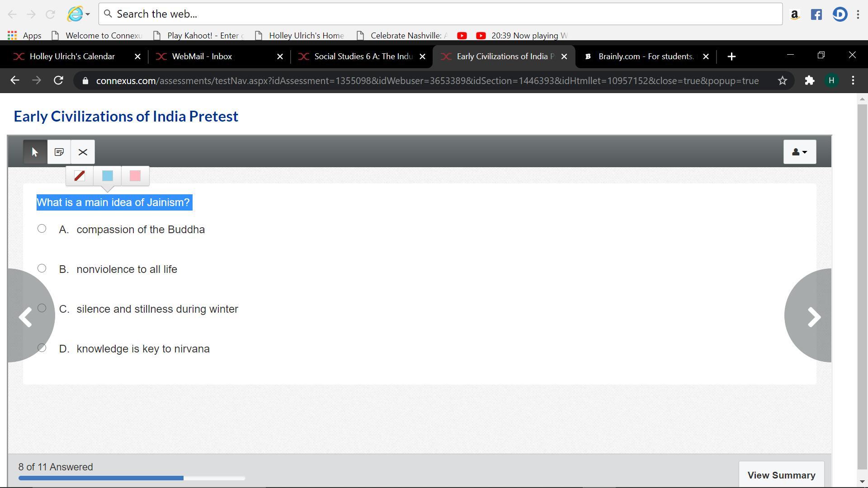Switch to the WebMail - Inbox tab

(202, 56)
